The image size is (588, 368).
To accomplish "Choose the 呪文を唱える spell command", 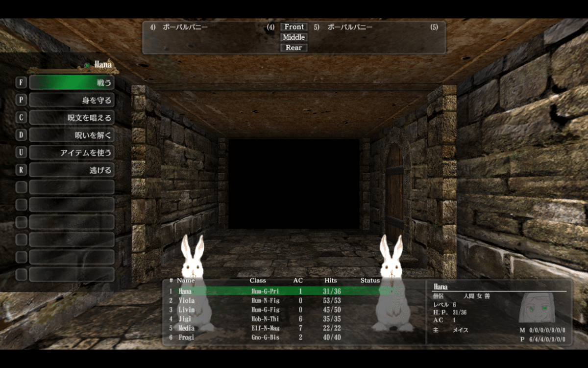I will coord(72,118).
